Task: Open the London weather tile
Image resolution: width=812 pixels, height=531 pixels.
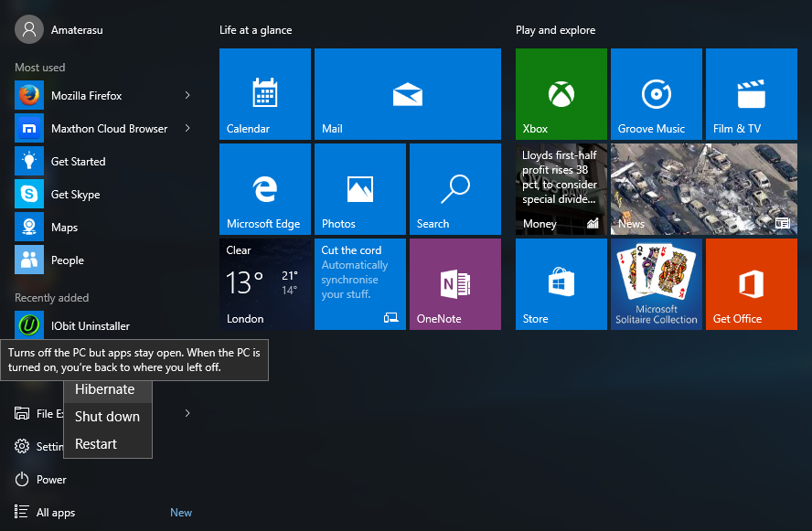Action: click(264, 284)
